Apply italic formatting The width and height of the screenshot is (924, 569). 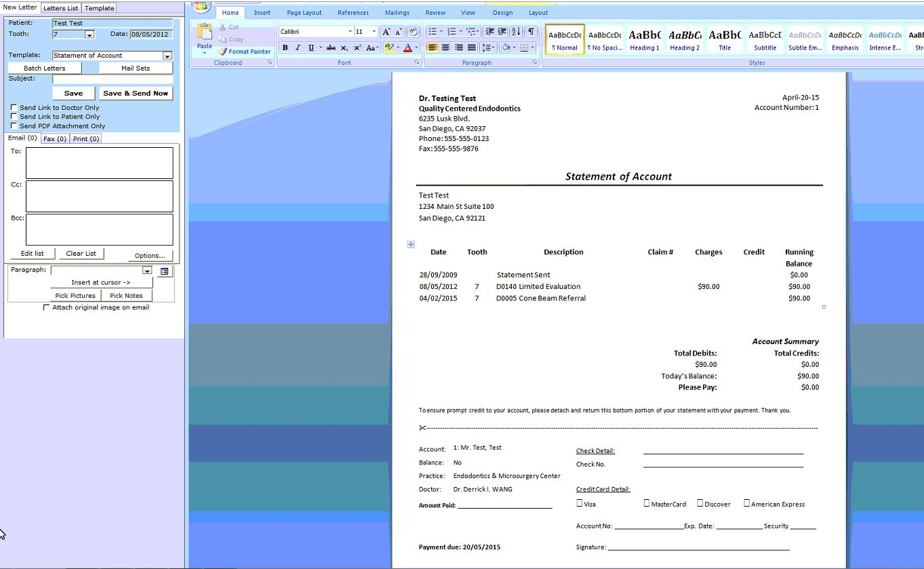pyautogui.click(x=298, y=47)
